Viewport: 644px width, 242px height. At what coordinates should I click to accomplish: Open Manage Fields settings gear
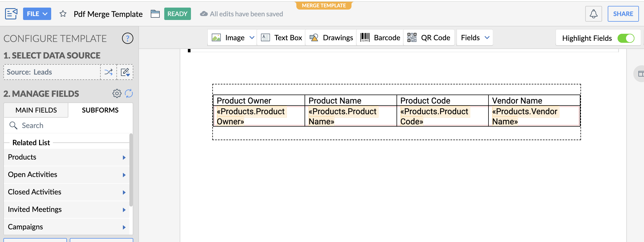(x=117, y=93)
